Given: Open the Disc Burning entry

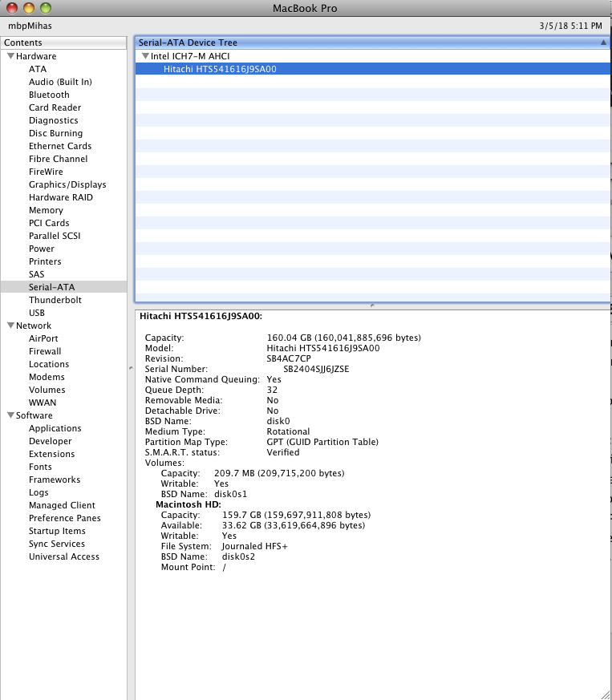Looking at the screenshot, I should pyautogui.click(x=55, y=133).
